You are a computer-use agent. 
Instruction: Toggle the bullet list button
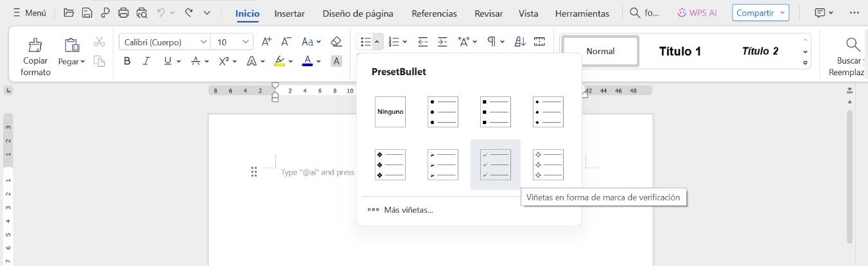tap(365, 42)
